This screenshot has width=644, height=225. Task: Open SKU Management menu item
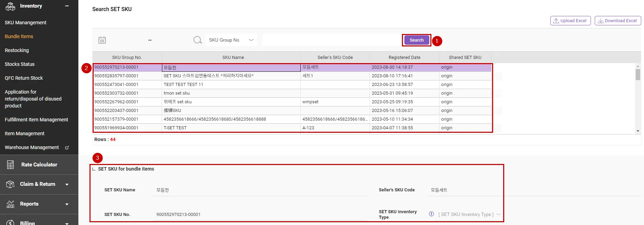click(26, 23)
